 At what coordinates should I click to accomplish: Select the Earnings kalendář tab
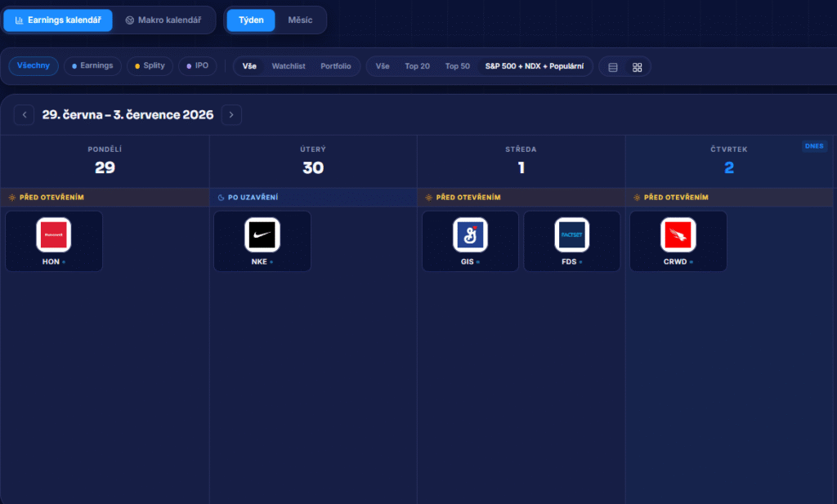click(58, 20)
